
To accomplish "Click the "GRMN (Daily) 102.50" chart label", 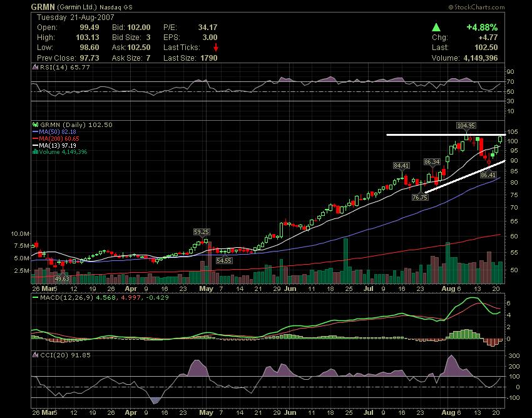I will (x=76, y=125).
